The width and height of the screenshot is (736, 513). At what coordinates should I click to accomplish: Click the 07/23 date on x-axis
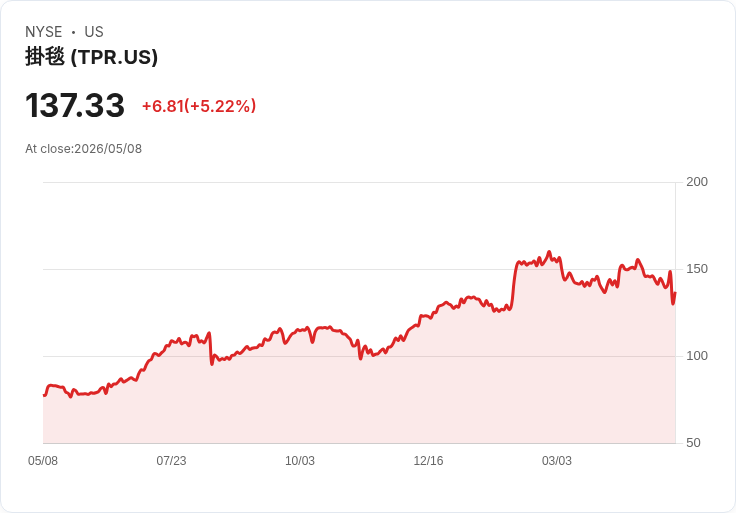click(171, 461)
